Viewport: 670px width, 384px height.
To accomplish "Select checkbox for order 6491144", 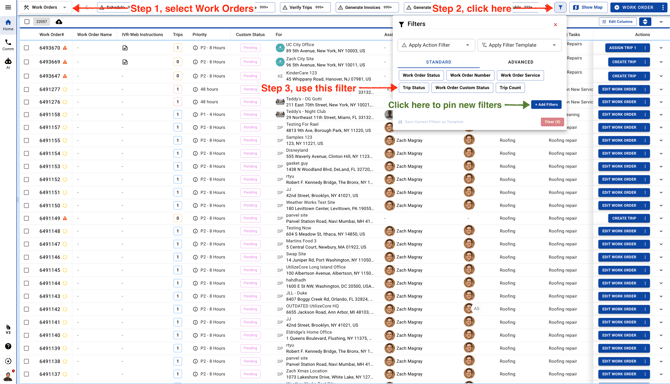I will [26, 283].
